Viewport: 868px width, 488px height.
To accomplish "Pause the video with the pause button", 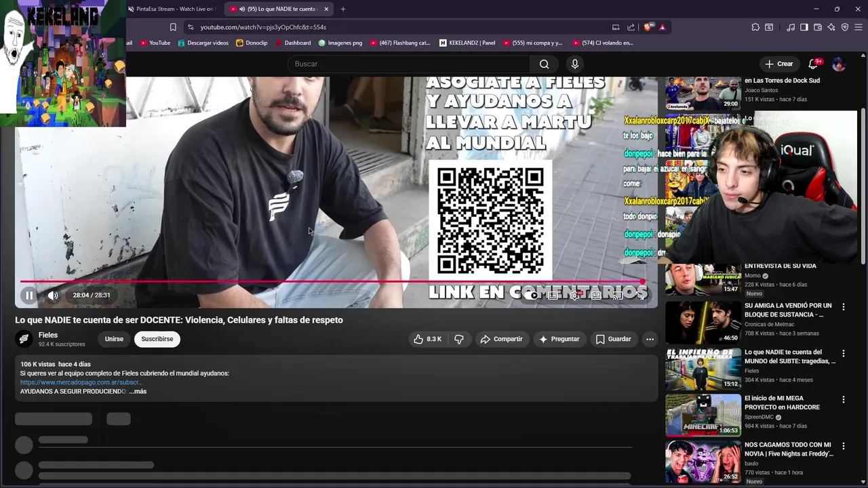I will [x=29, y=296].
